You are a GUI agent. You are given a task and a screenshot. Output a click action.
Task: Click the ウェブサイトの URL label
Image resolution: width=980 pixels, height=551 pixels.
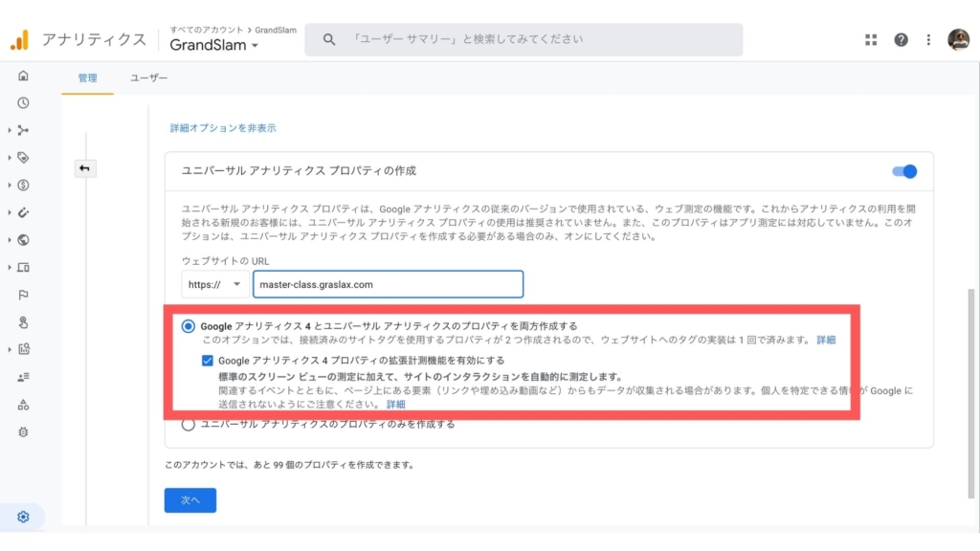[226, 261]
